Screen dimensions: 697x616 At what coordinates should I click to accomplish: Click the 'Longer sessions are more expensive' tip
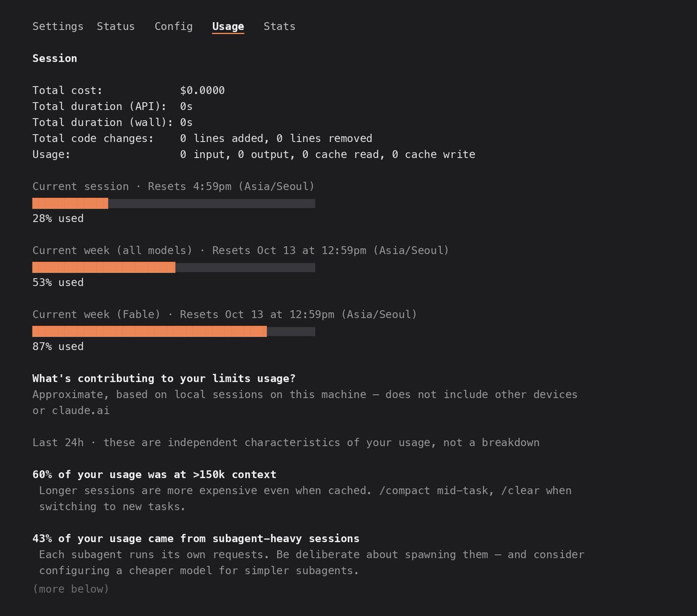coord(305,499)
